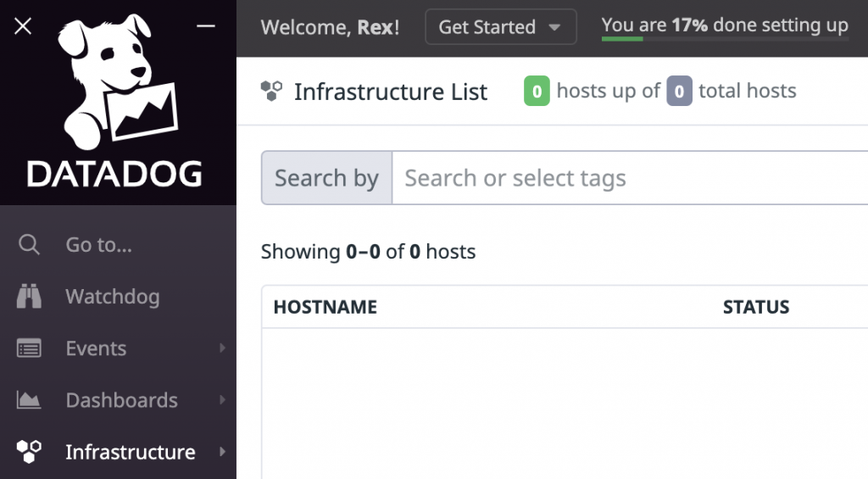
Task: Click the Infrastructure hexagons sidebar icon
Action: pyautogui.click(x=29, y=452)
